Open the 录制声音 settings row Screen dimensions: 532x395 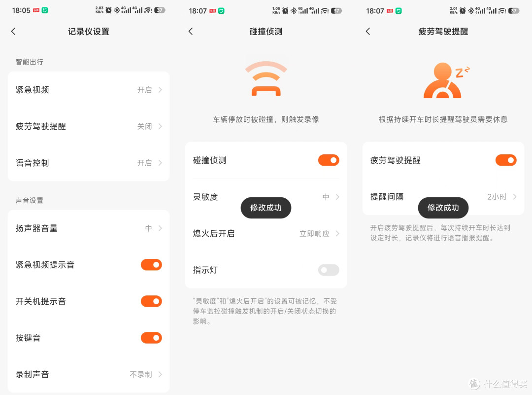click(89, 374)
